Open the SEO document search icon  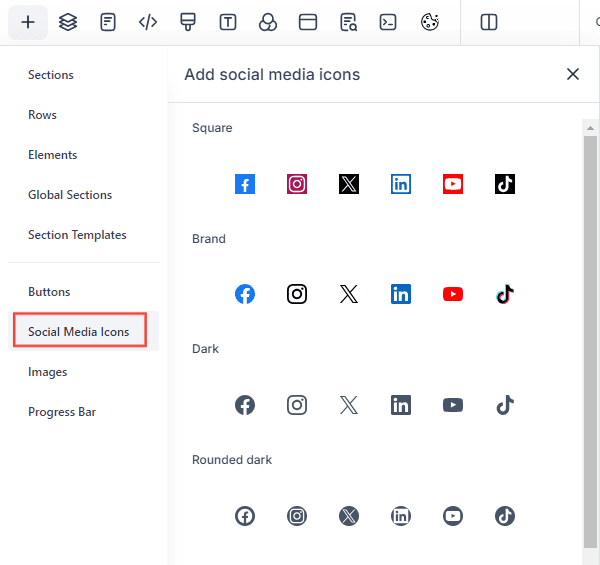(x=348, y=22)
